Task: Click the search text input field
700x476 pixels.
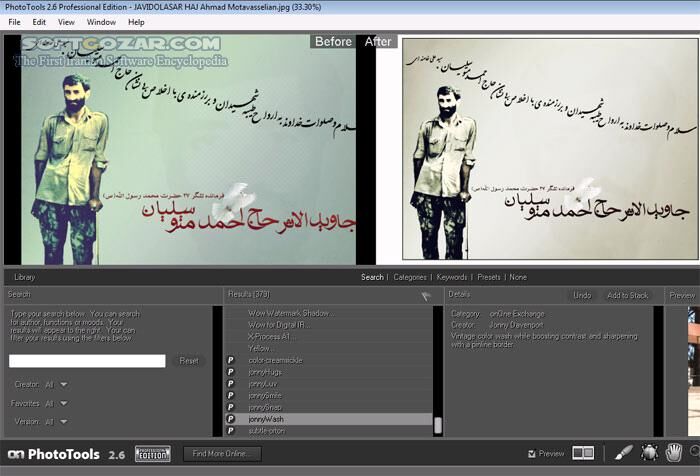Action: [x=87, y=361]
